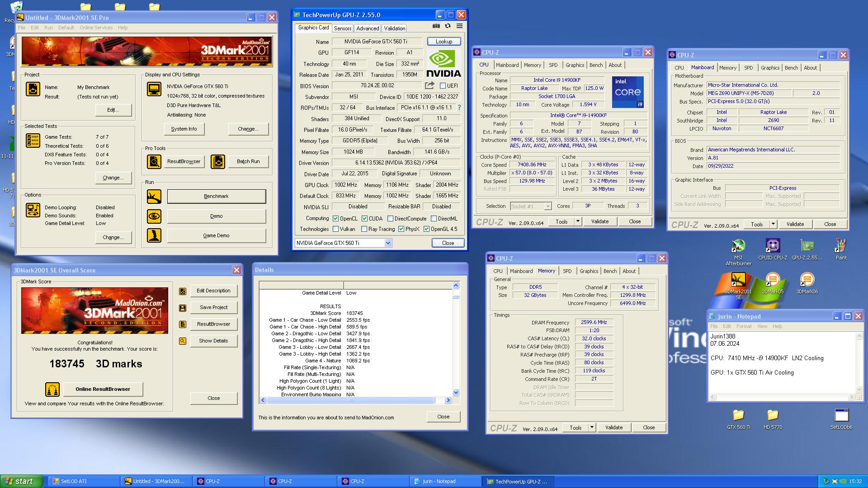868x488 pixels.
Task: Click the Benchmark run icon in 3DMark2001
Action: point(154,197)
